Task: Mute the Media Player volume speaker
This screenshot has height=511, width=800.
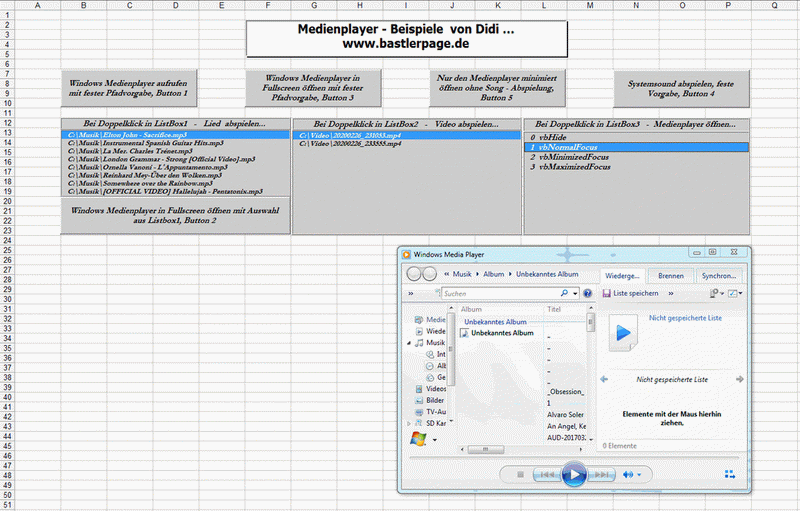Action: coord(628,475)
